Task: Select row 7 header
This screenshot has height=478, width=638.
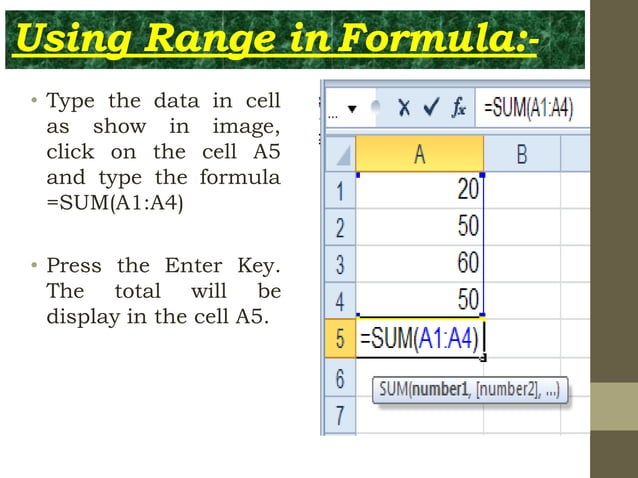Action: pyautogui.click(x=341, y=416)
